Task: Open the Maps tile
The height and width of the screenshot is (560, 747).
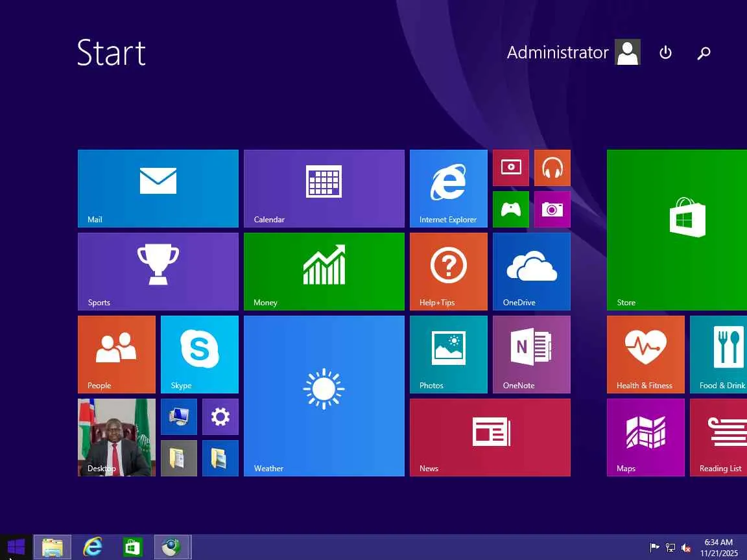Action: [x=646, y=437]
